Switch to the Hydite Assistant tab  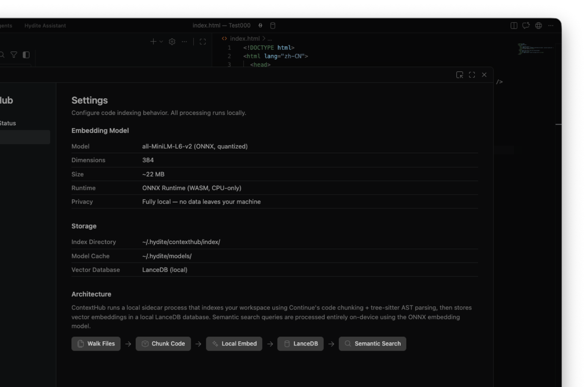[45, 25]
